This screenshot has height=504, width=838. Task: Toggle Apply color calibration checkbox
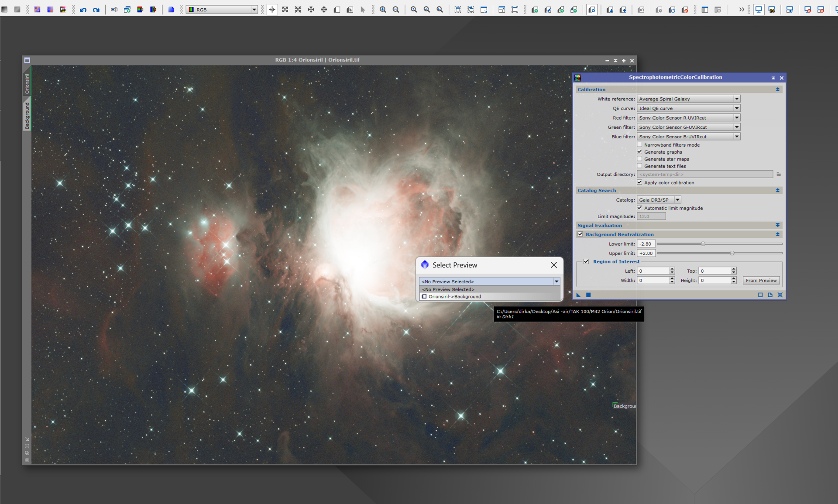point(640,182)
